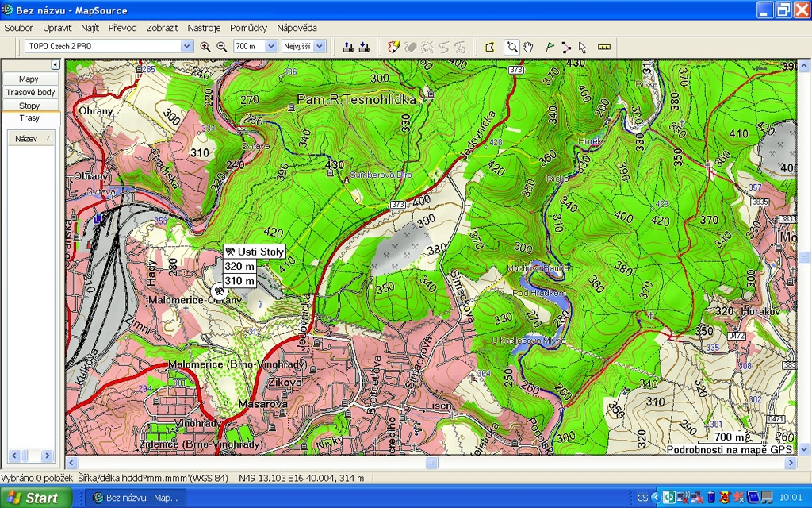This screenshot has width=812, height=508.
Task: Click the Podrobnosti na mapě GPS label
Action: click(730, 449)
